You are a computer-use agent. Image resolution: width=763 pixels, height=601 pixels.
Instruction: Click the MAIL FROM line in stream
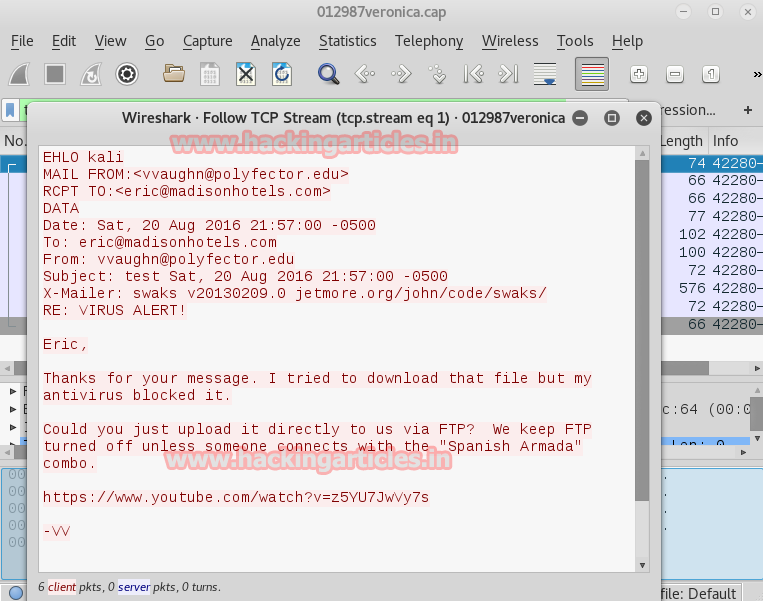pyautogui.click(x=196, y=174)
